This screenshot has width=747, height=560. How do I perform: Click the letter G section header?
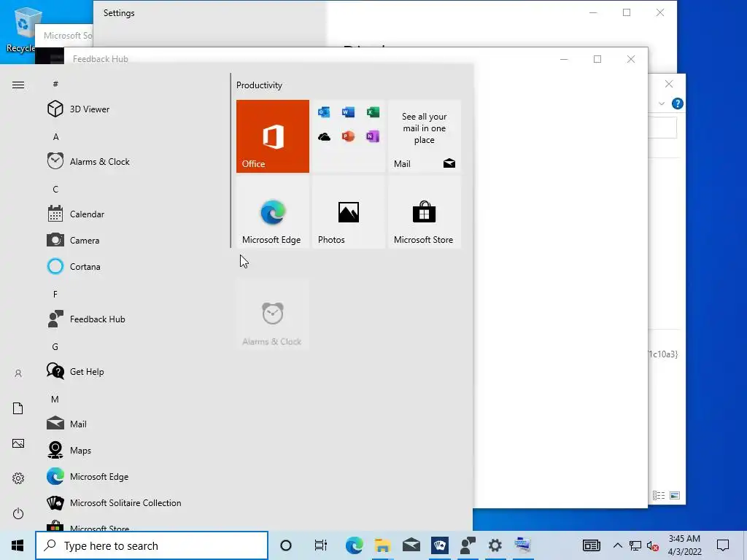tap(55, 346)
